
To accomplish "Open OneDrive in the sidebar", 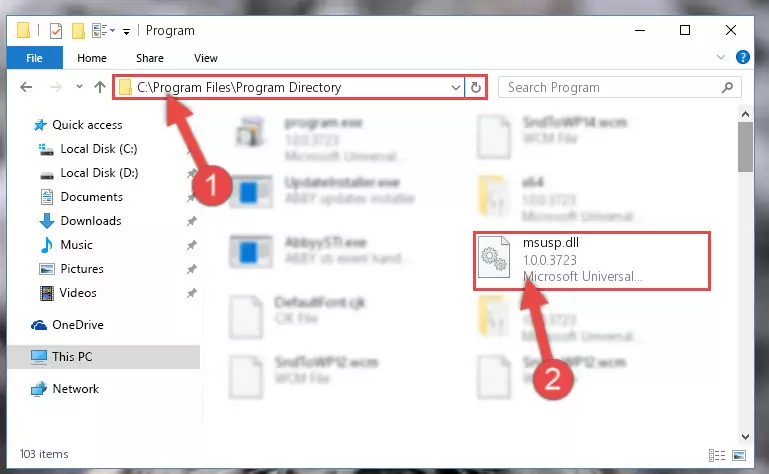I will [x=77, y=325].
